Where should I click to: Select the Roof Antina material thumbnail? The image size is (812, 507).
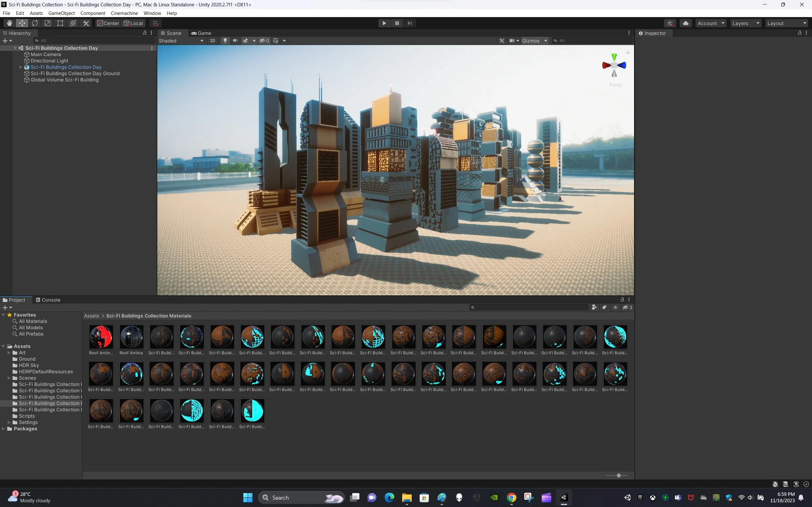click(x=131, y=337)
